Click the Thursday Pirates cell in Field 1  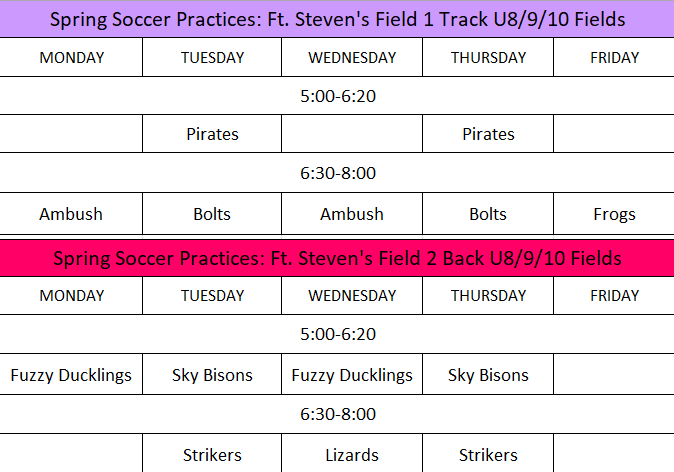coord(488,134)
